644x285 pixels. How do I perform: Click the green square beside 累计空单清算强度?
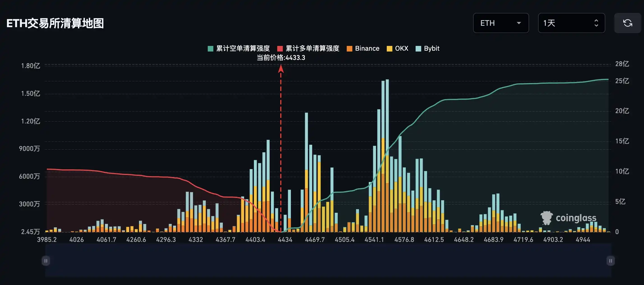pos(210,49)
